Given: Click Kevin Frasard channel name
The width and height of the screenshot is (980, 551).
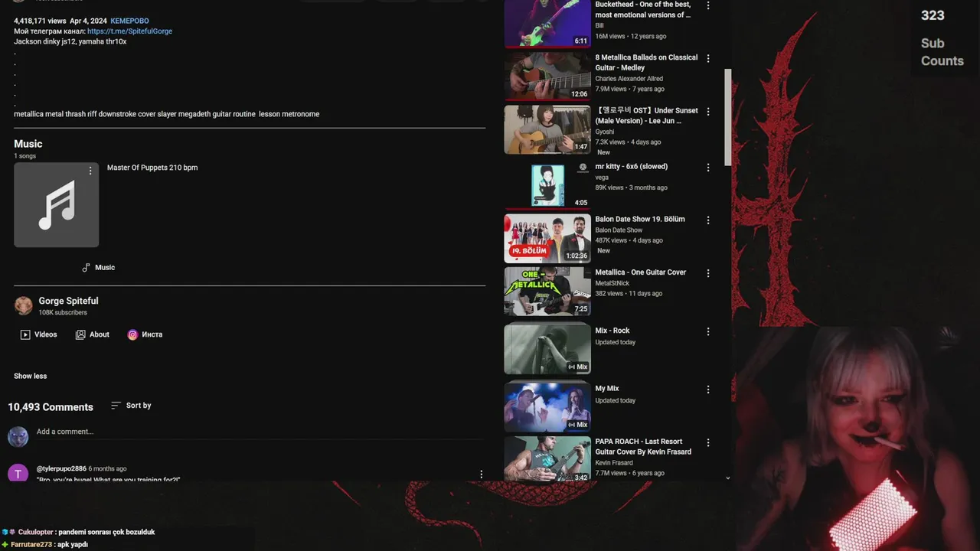Looking at the screenshot, I should 614,463.
